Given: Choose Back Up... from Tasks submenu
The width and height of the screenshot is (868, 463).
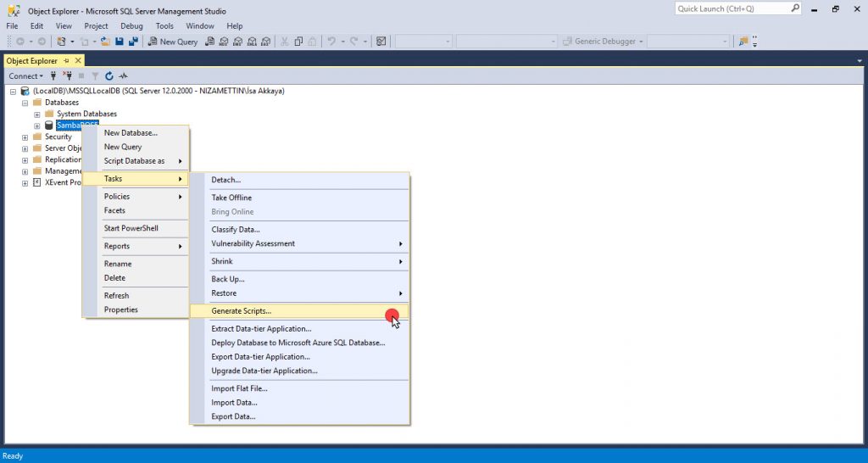Looking at the screenshot, I should 299,279.
